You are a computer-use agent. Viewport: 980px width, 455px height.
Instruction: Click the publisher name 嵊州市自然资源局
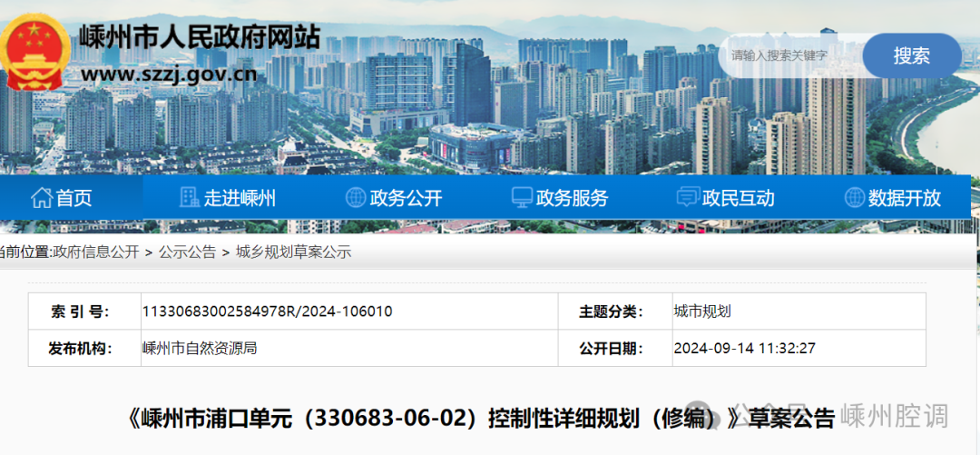pos(200,348)
